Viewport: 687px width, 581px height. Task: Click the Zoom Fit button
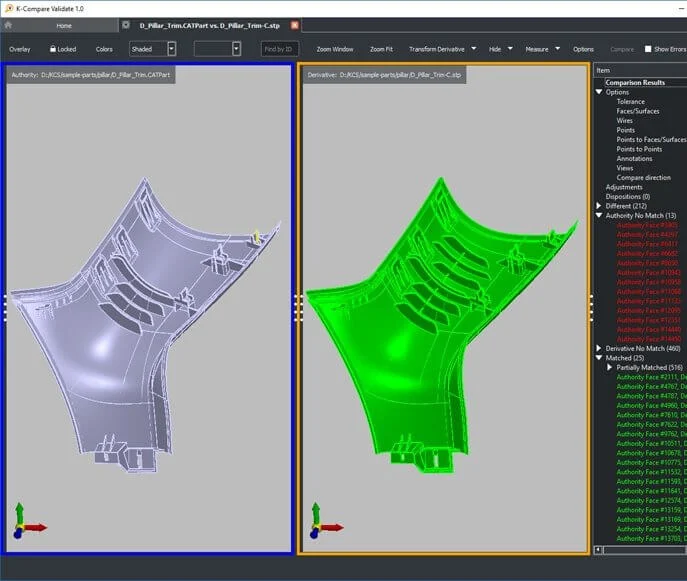point(381,48)
